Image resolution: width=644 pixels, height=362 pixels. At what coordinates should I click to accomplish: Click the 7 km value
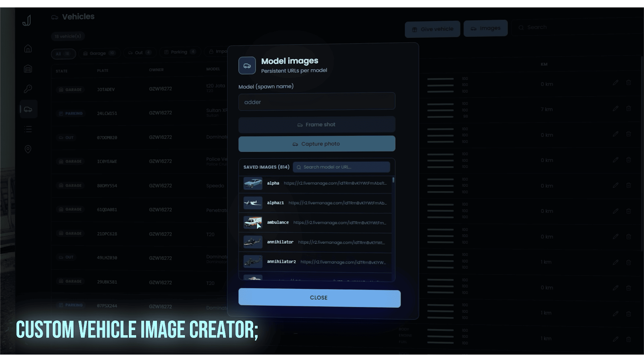(x=547, y=109)
